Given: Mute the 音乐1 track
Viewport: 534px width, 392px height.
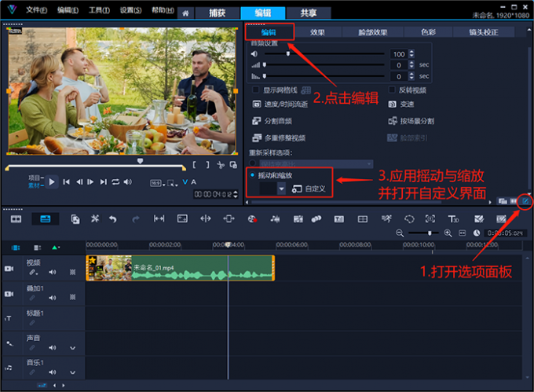Looking at the screenshot, I should [52, 372].
